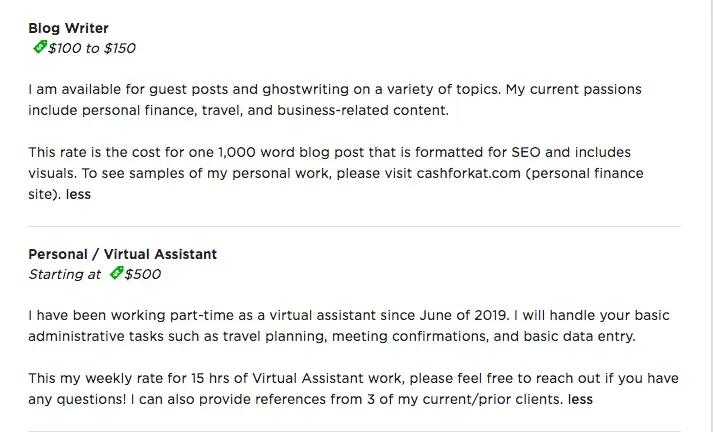This screenshot has height=432, width=713.
Task: Click the $500 starting price
Action: pos(143,274)
